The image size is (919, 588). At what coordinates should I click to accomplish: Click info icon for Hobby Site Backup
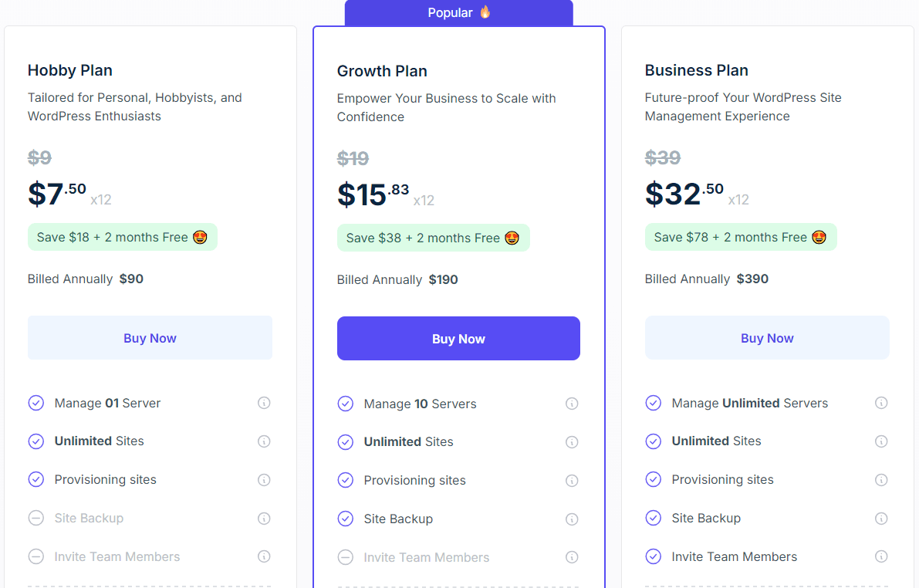coord(264,519)
